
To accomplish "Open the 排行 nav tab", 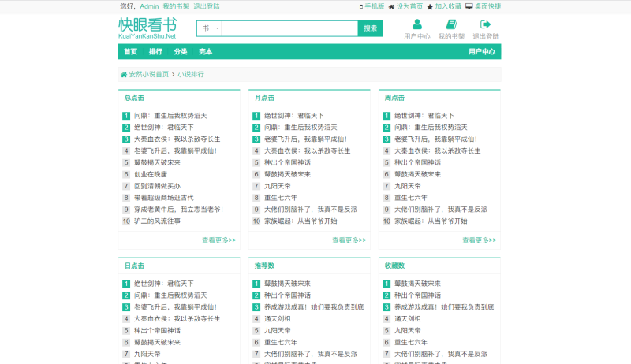I will tap(155, 51).
